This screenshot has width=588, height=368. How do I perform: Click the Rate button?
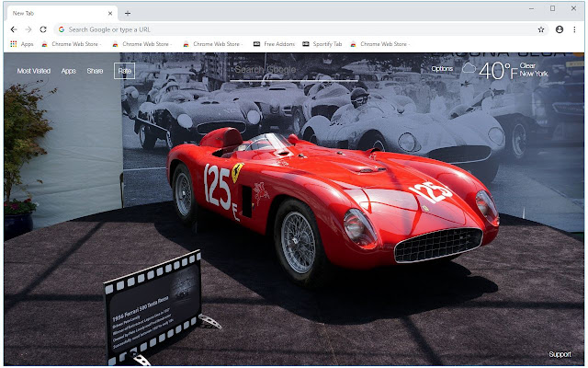[125, 71]
